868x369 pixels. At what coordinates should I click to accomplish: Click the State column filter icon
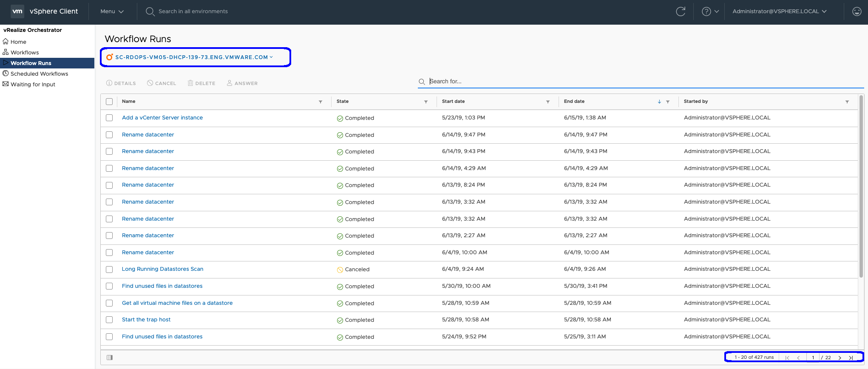(x=425, y=102)
